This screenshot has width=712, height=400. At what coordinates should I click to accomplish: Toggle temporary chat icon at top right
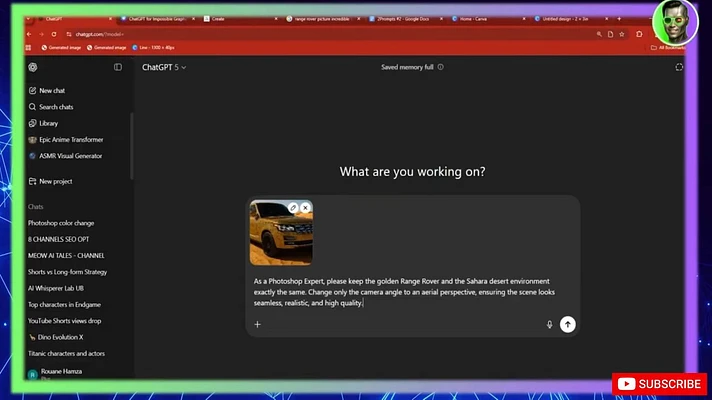coord(679,67)
